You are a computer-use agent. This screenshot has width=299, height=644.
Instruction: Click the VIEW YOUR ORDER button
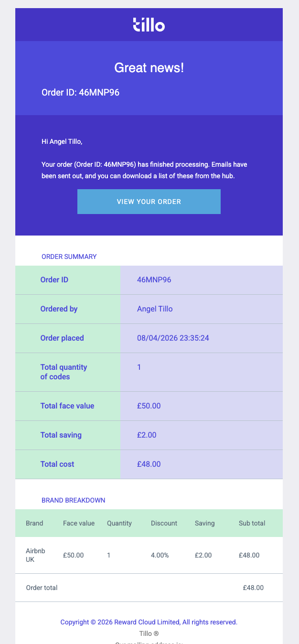(149, 202)
